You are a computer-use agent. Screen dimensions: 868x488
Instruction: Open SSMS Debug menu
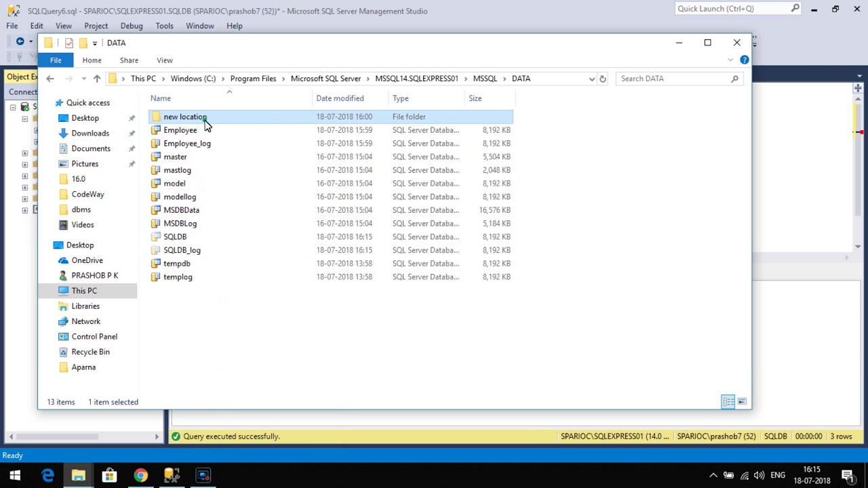click(x=132, y=26)
